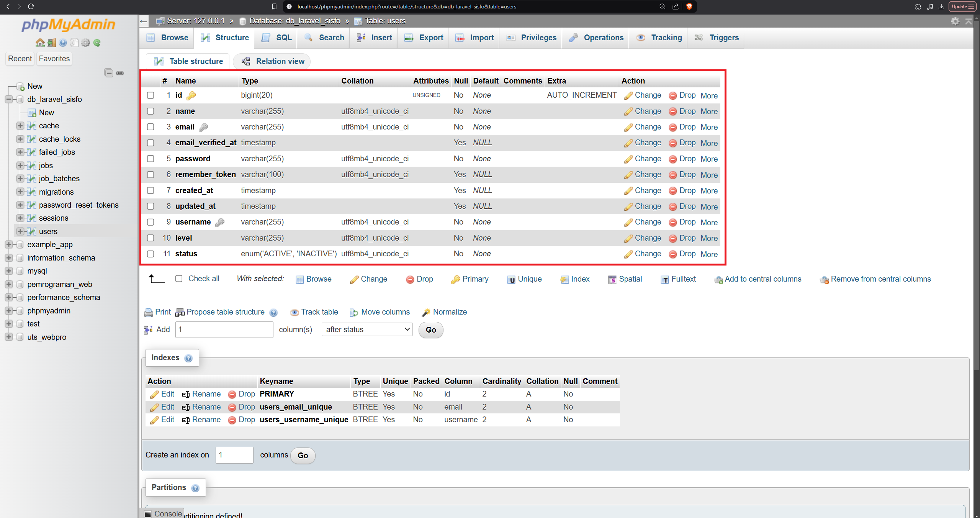Collapse the db_laravel_sisfo database tree

tap(8, 99)
